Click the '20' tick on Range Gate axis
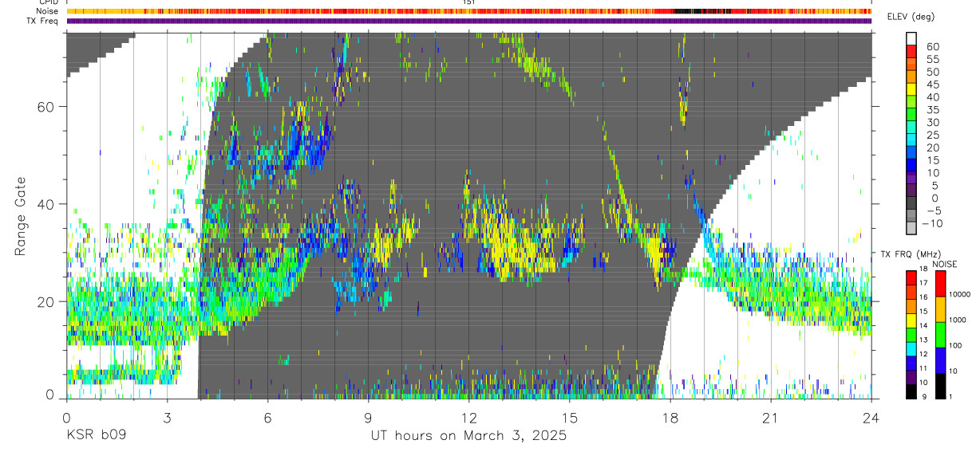This screenshot has width=980, height=452. (x=46, y=301)
